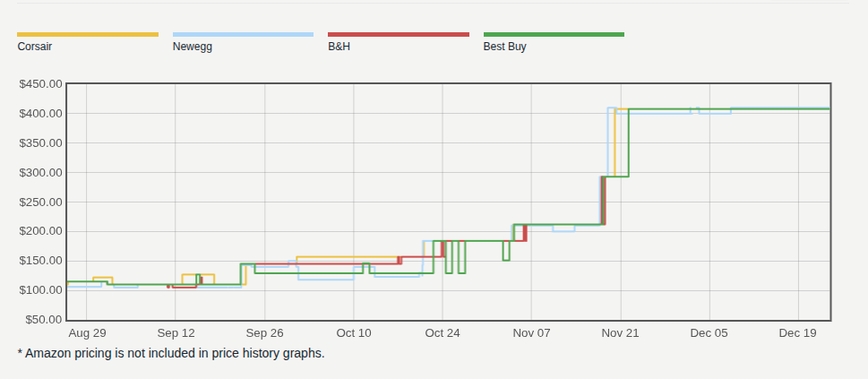Toggle the Best Buy green legend swatch

tap(554, 34)
